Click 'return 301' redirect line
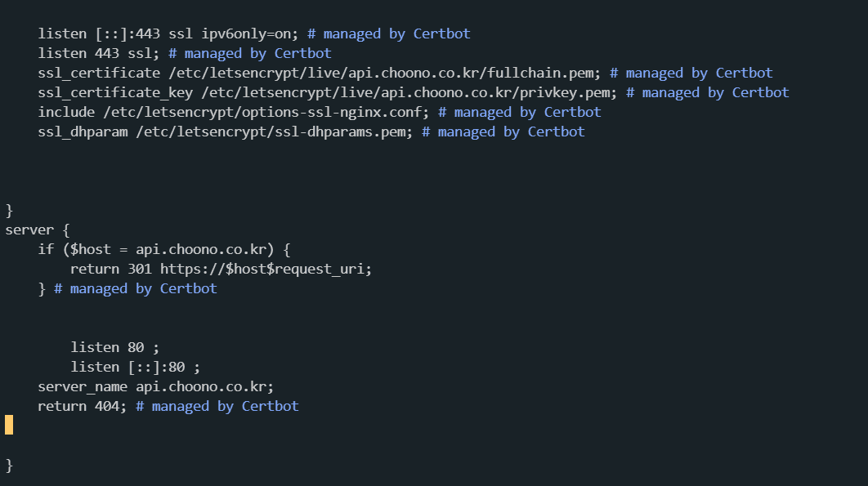 coord(221,269)
